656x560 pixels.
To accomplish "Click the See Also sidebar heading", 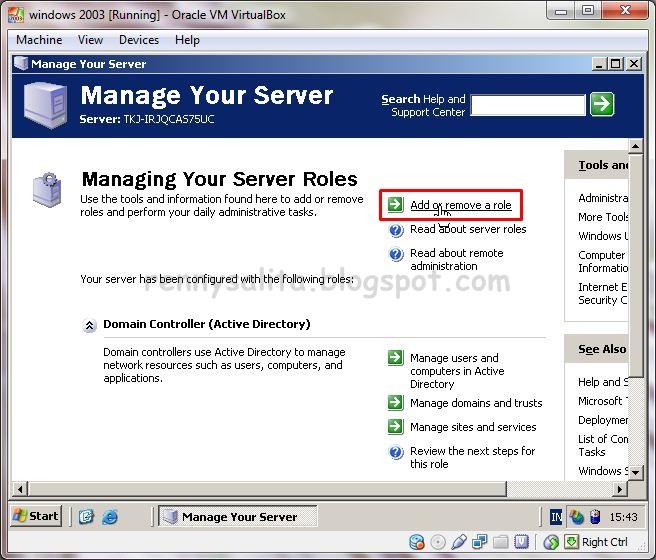I will 602,349.
